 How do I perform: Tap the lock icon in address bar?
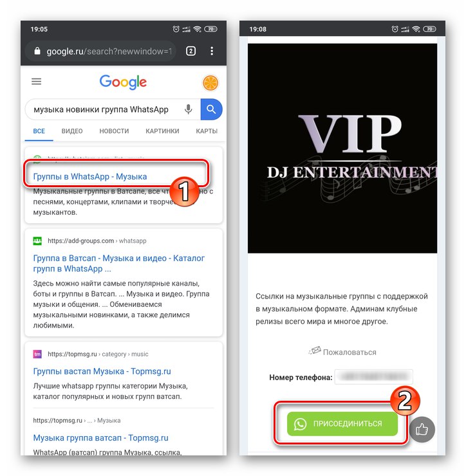pyautogui.click(x=37, y=51)
